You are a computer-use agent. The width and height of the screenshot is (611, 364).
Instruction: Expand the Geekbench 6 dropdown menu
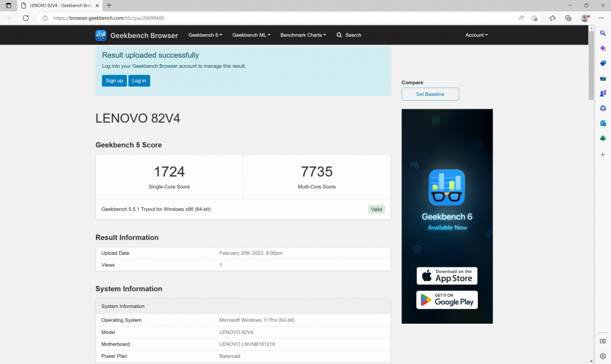(x=205, y=35)
